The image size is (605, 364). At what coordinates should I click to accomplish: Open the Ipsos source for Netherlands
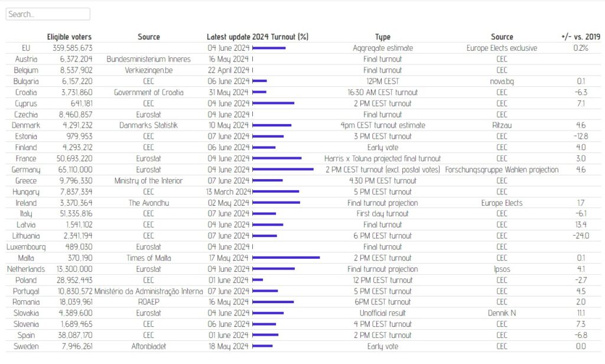click(x=502, y=269)
